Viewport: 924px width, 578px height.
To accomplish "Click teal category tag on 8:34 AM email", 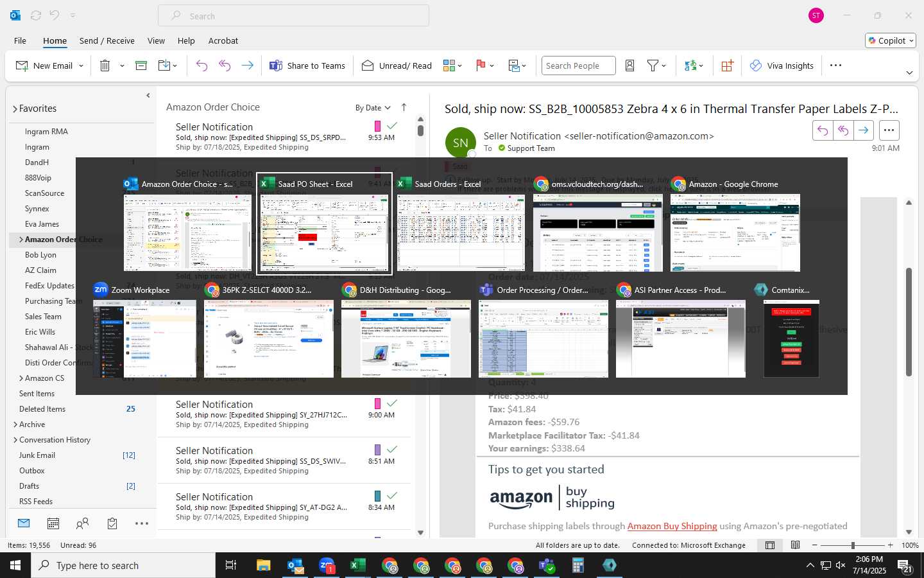I will pyautogui.click(x=377, y=496).
